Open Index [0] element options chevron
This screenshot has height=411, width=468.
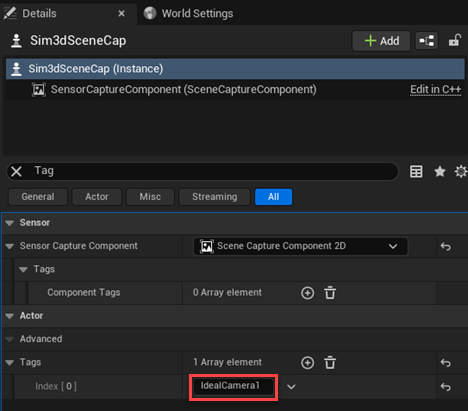click(291, 387)
